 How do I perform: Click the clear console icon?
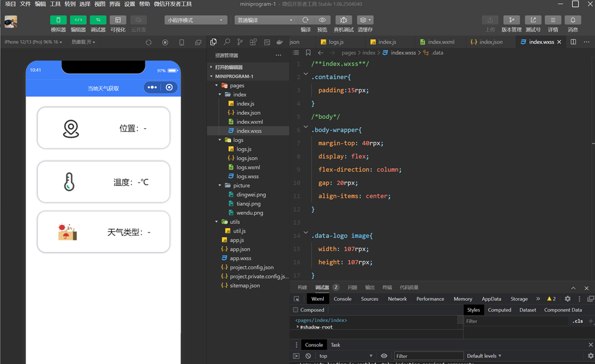pos(308,356)
